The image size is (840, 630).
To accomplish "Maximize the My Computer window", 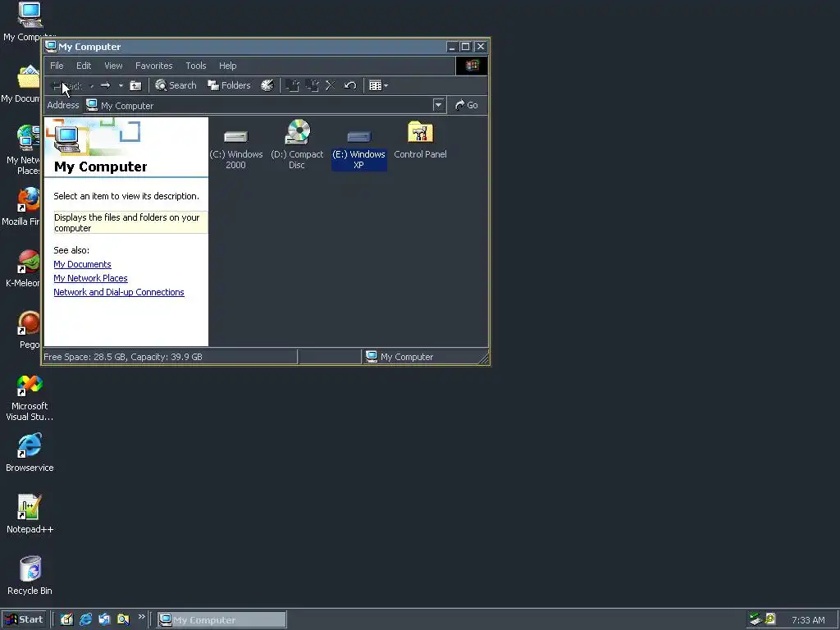I will click(466, 47).
